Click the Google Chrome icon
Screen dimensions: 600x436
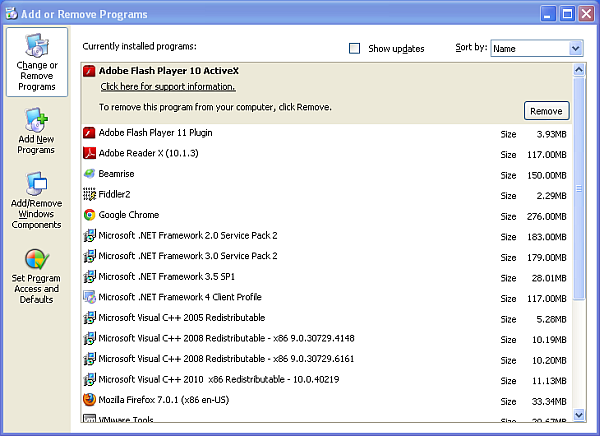89,215
